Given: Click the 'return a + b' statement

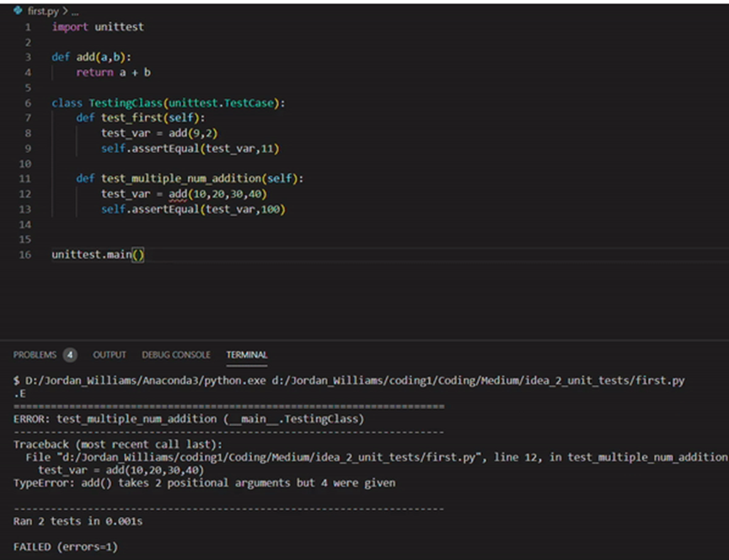Looking at the screenshot, I should point(114,72).
